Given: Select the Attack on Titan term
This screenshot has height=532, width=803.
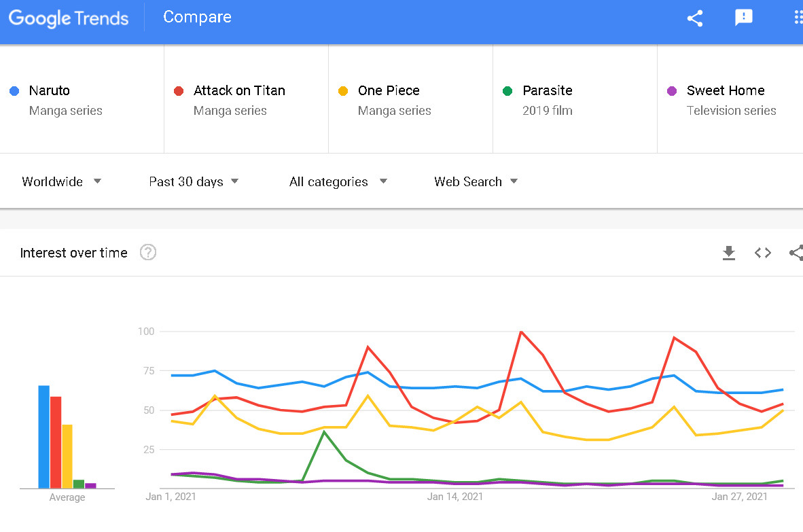Looking at the screenshot, I should (x=239, y=91).
